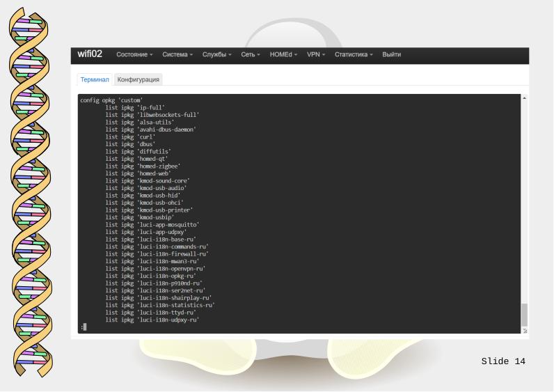The height and width of the screenshot is (392, 554).
Task: Expand the VPN menu
Action: [x=317, y=55]
